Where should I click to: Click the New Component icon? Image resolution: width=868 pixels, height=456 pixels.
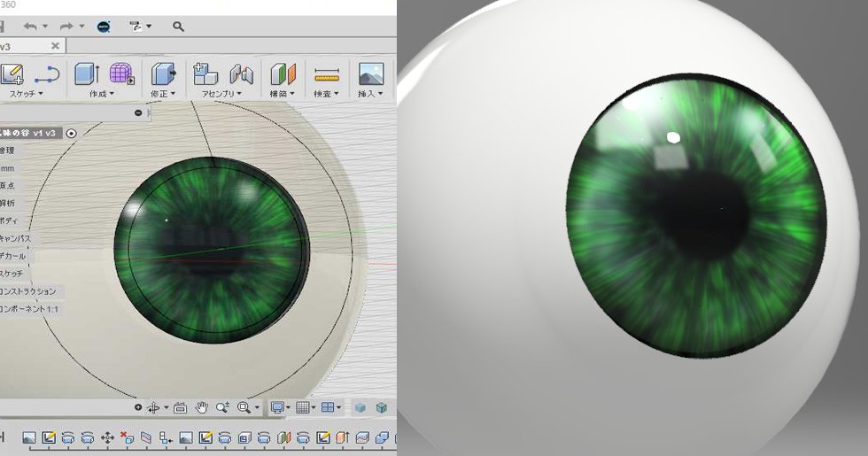[205, 73]
